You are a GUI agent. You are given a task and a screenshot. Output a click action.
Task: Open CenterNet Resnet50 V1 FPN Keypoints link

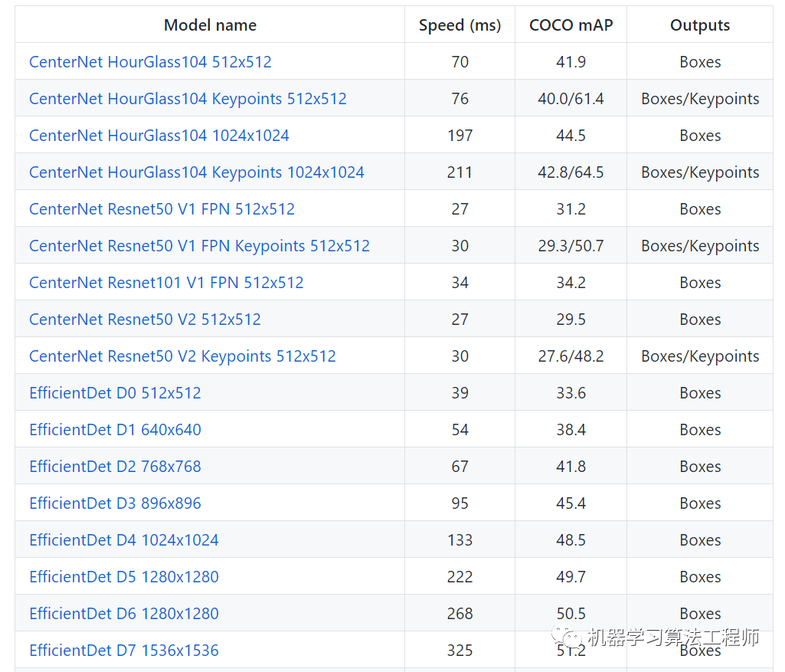(x=199, y=246)
